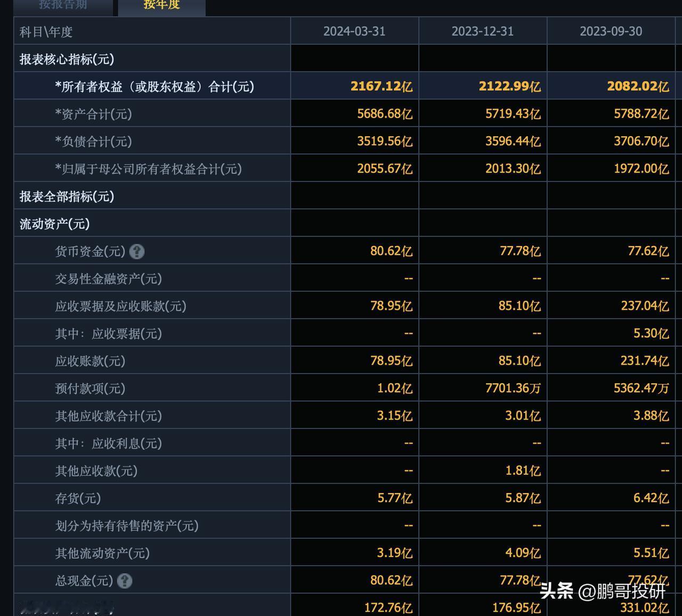Select the 交易性金融资产(元) row label
682x616 pixels.
tap(108, 278)
